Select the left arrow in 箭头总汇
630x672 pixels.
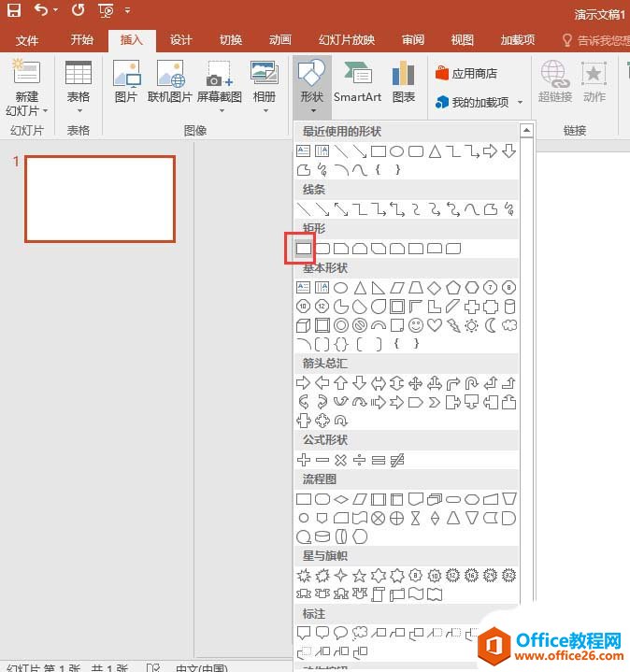(322, 382)
